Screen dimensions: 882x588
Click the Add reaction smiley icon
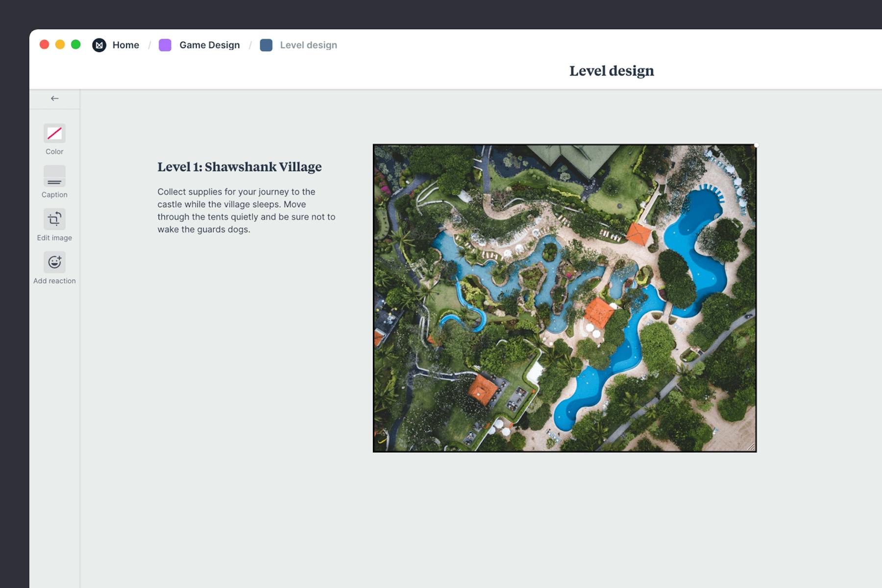54,262
